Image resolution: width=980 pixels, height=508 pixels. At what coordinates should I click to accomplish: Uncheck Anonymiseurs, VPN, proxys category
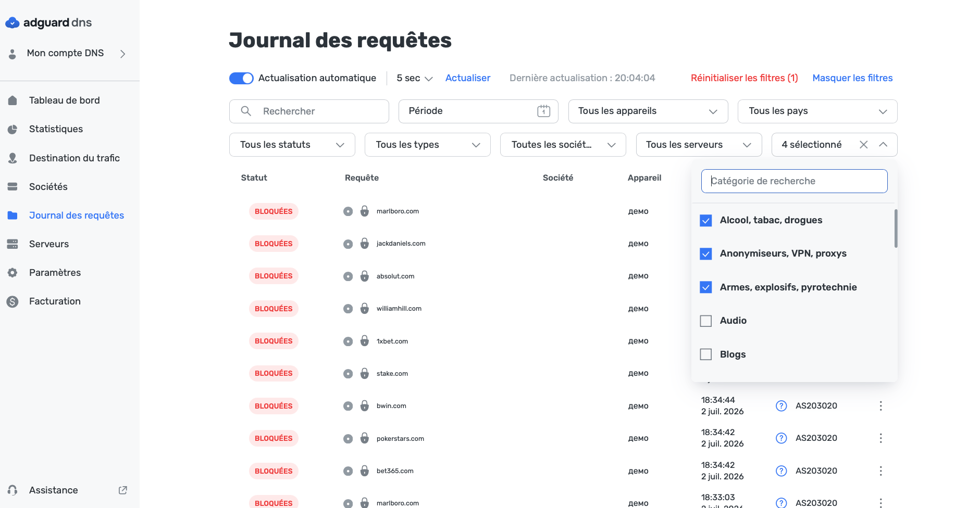click(706, 254)
